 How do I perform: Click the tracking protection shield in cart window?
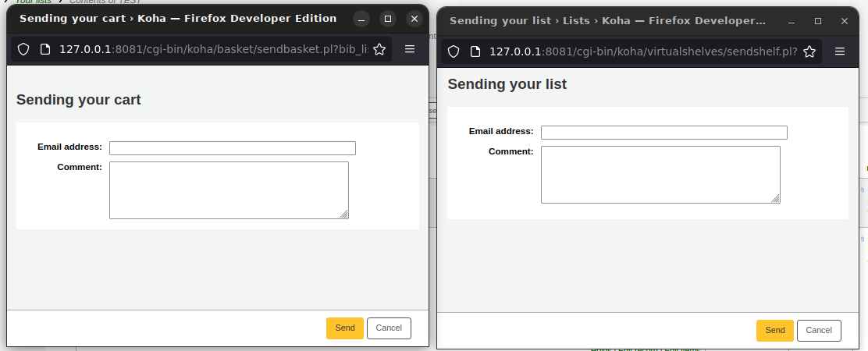pyautogui.click(x=23, y=49)
